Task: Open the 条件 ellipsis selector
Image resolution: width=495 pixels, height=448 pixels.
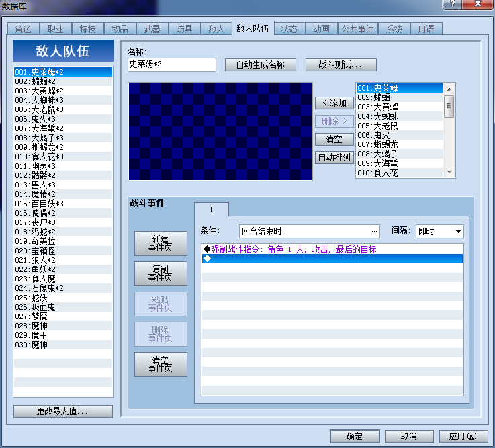Action: pos(374,232)
